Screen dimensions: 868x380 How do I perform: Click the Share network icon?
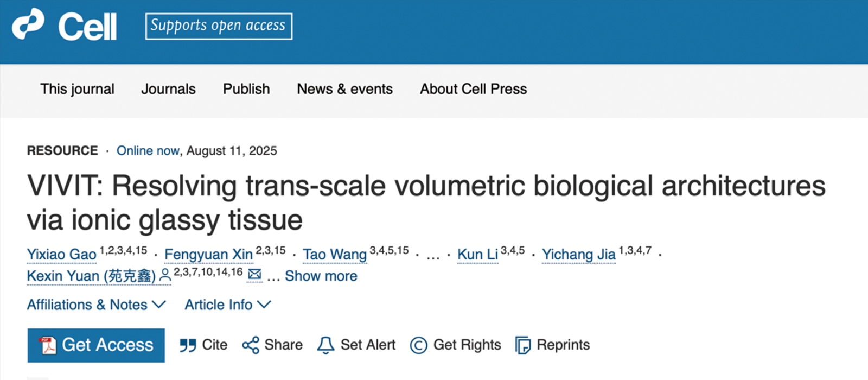251,345
